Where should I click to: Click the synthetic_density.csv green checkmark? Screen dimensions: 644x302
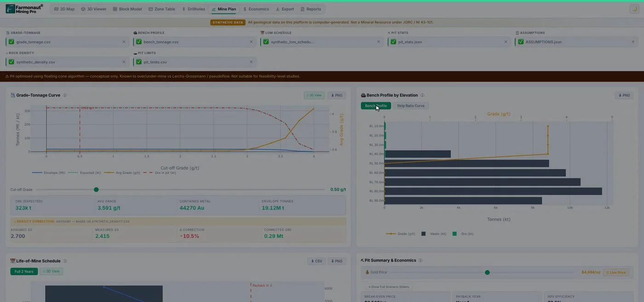tap(11, 62)
